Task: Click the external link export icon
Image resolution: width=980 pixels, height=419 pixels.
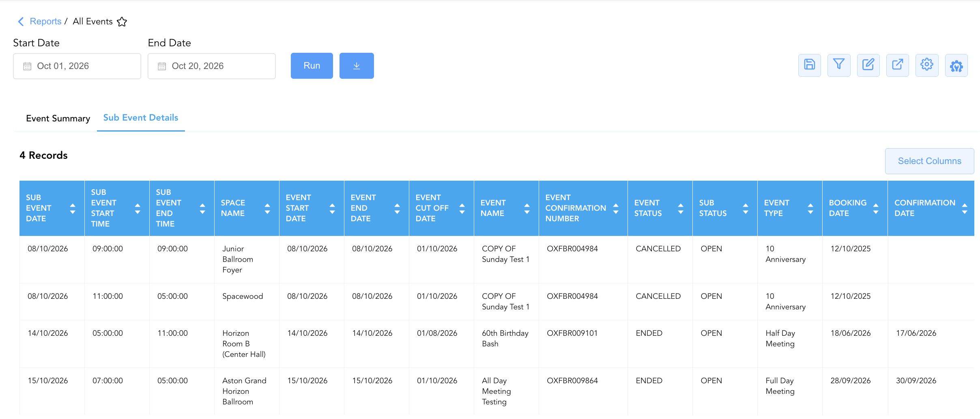Action: pyautogui.click(x=897, y=65)
